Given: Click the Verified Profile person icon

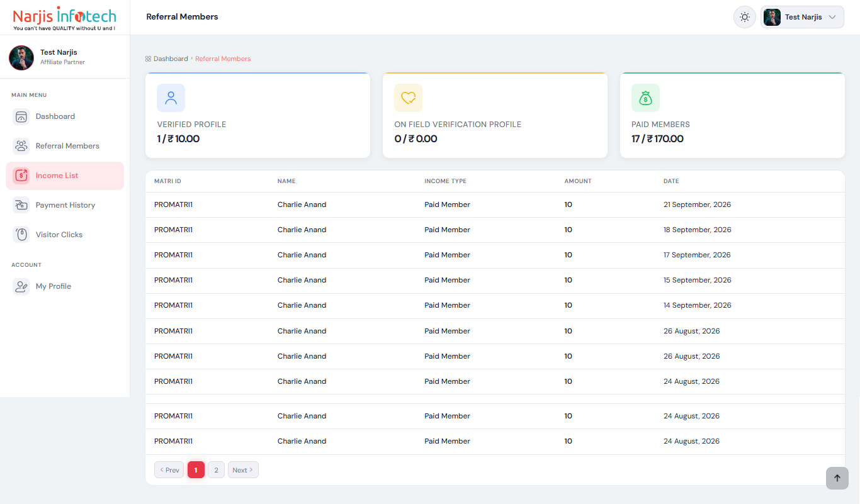Looking at the screenshot, I should (171, 98).
